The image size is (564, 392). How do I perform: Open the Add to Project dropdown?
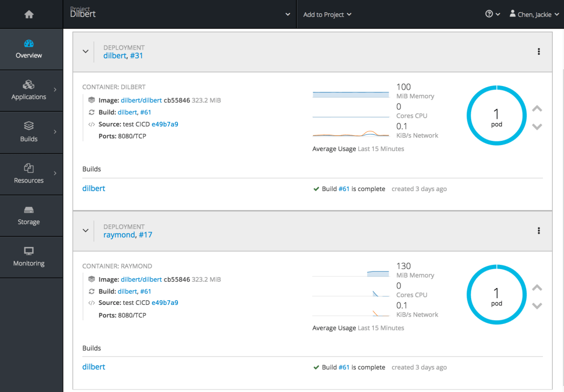[327, 14]
